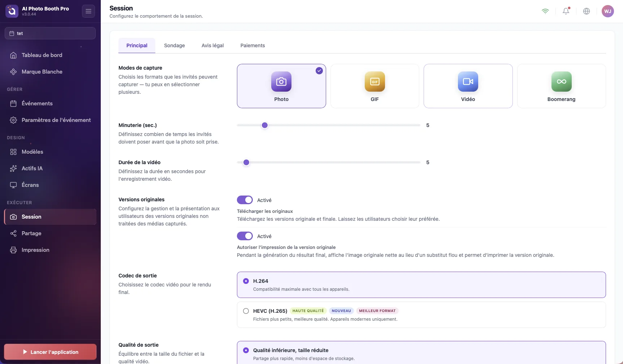Screen dimensions: 623x364
Task: Go to Marque Blanche page
Action: [50, 72]
